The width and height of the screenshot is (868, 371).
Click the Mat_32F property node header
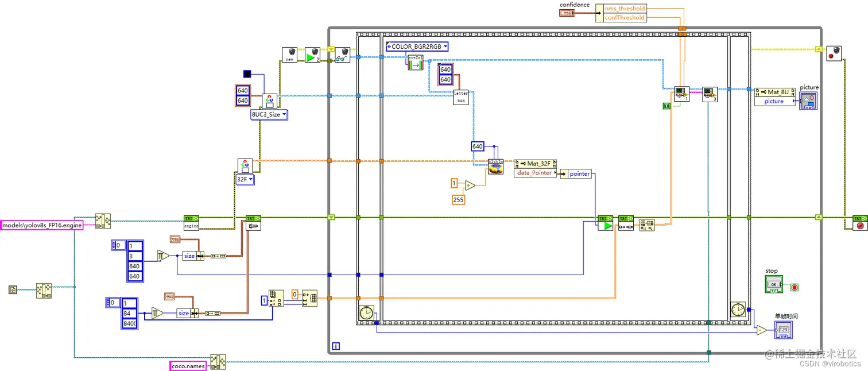click(536, 164)
